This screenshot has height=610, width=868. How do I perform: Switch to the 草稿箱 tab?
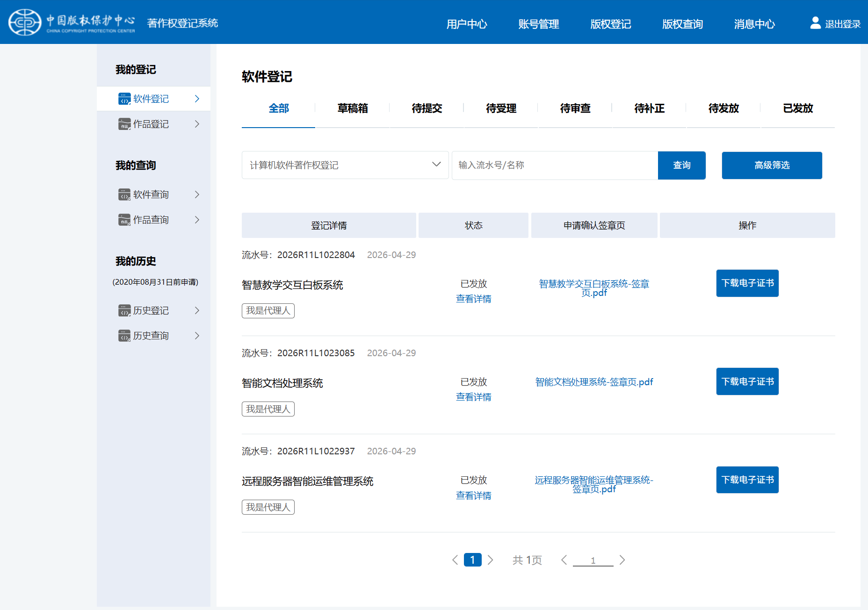pyautogui.click(x=353, y=108)
